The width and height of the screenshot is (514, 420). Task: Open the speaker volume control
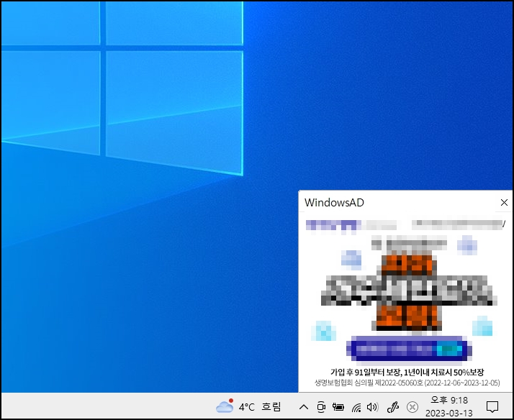pos(373,407)
